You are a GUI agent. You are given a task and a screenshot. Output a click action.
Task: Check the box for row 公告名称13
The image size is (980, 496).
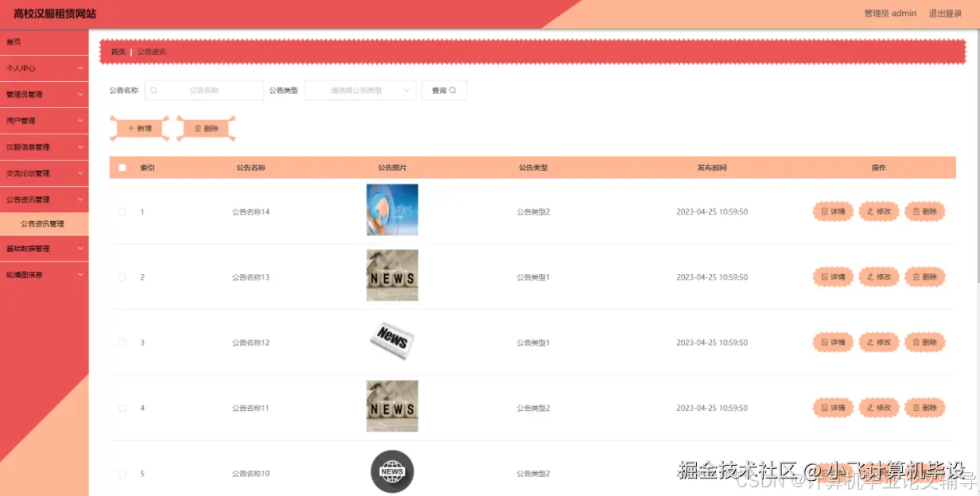(122, 277)
